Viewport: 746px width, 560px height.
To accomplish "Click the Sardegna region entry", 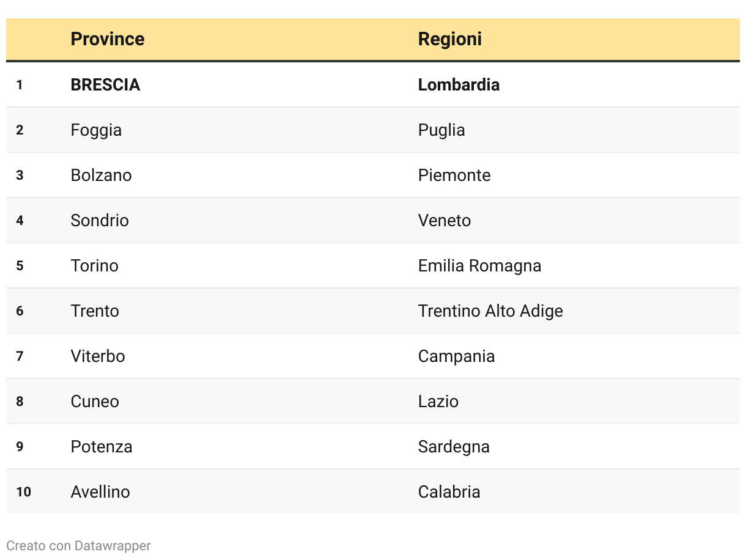I will 454,446.
